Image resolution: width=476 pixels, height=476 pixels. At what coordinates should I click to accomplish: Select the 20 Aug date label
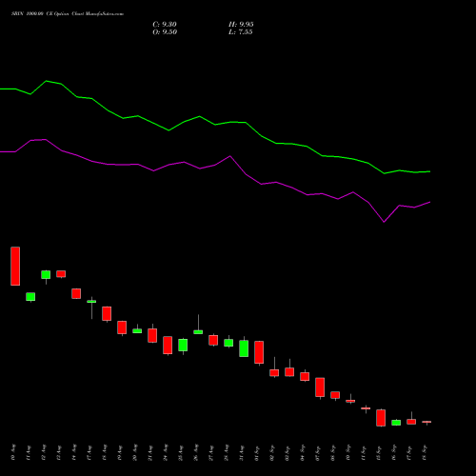pyautogui.click(x=135, y=452)
